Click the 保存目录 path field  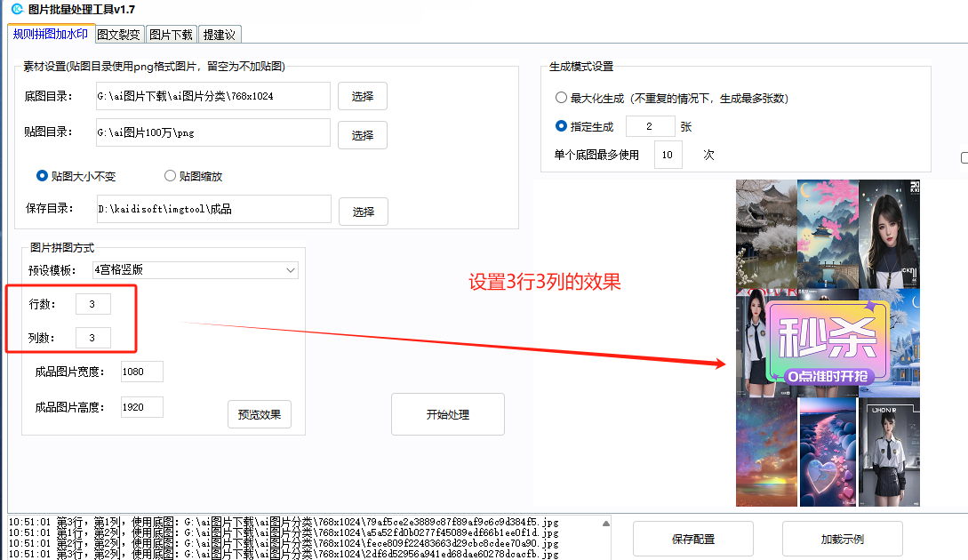213,209
